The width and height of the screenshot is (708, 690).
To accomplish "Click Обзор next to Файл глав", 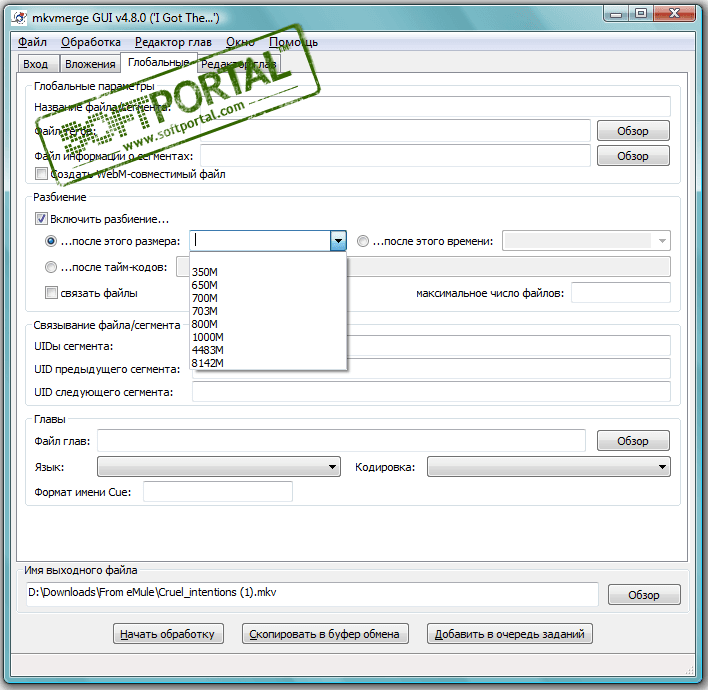I will 633,441.
